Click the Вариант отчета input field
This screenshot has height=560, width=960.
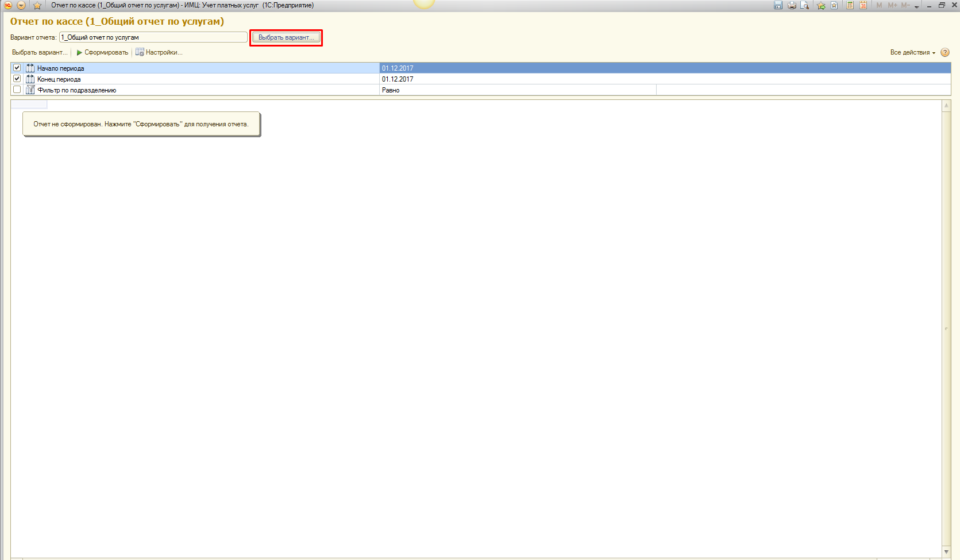153,37
